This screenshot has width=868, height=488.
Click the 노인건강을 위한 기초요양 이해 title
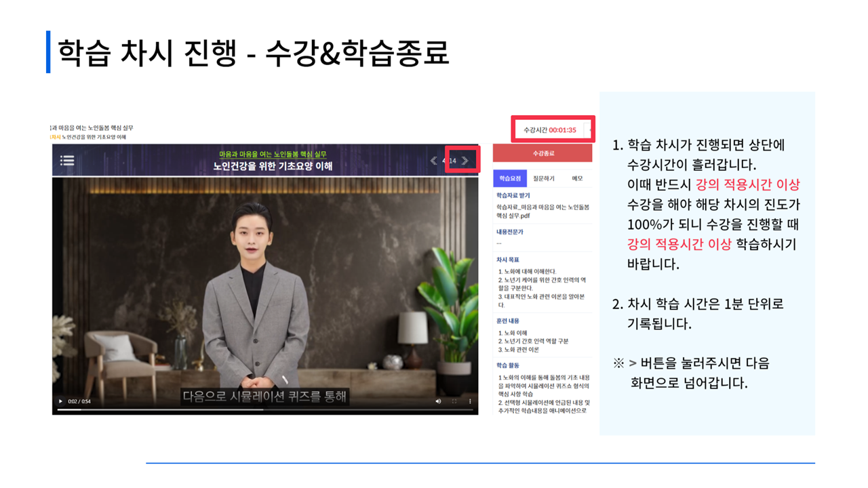[x=273, y=166]
